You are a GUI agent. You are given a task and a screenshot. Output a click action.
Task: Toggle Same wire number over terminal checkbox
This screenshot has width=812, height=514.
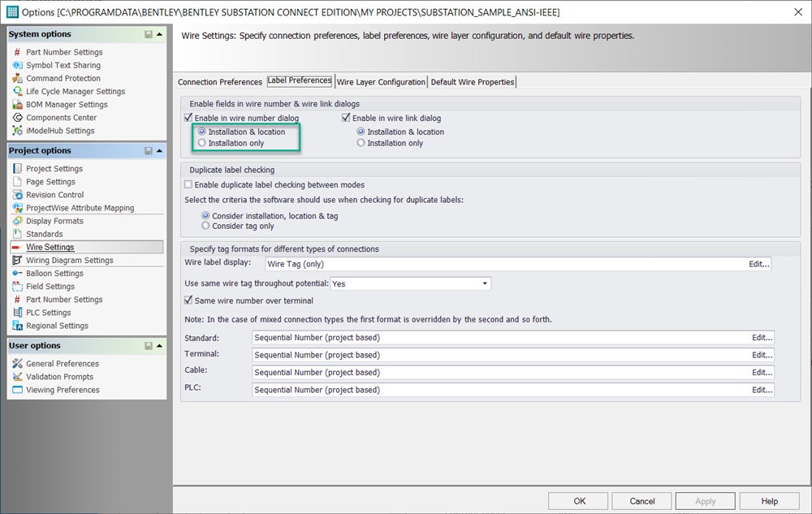click(188, 300)
